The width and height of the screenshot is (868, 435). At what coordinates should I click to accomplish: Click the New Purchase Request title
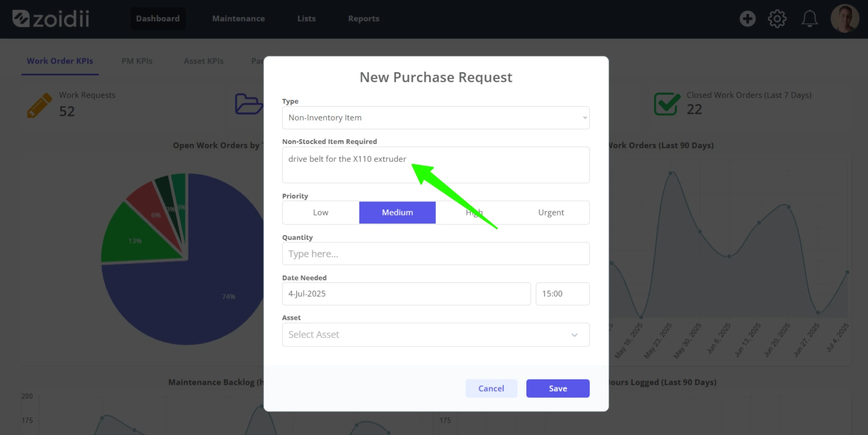tap(436, 77)
